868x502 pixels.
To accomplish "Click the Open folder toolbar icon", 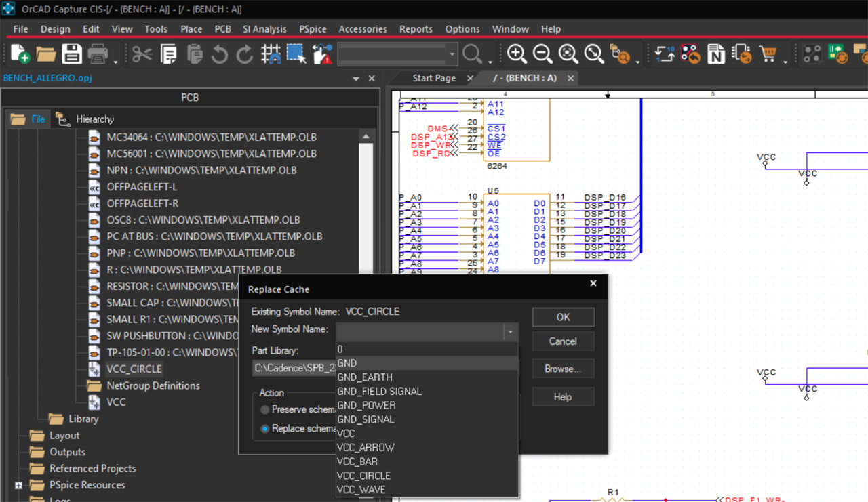I will [46, 54].
